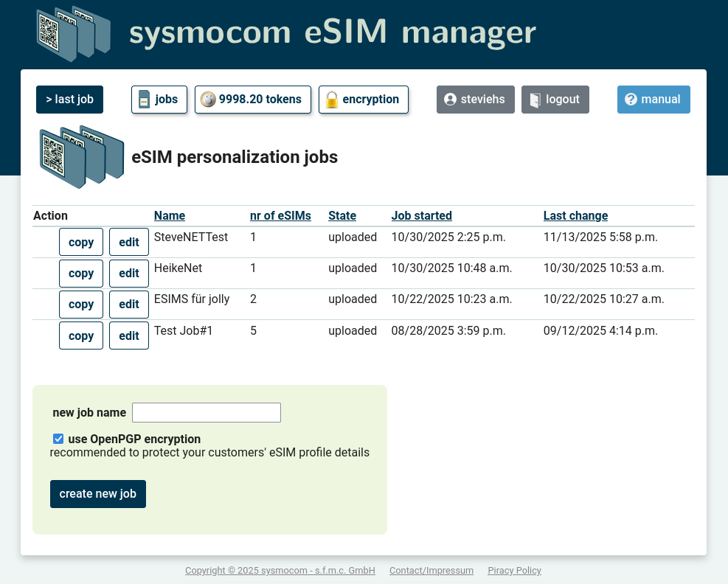This screenshot has width=728, height=584.
Task: Click inside the new job name field
Action: [x=206, y=412]
